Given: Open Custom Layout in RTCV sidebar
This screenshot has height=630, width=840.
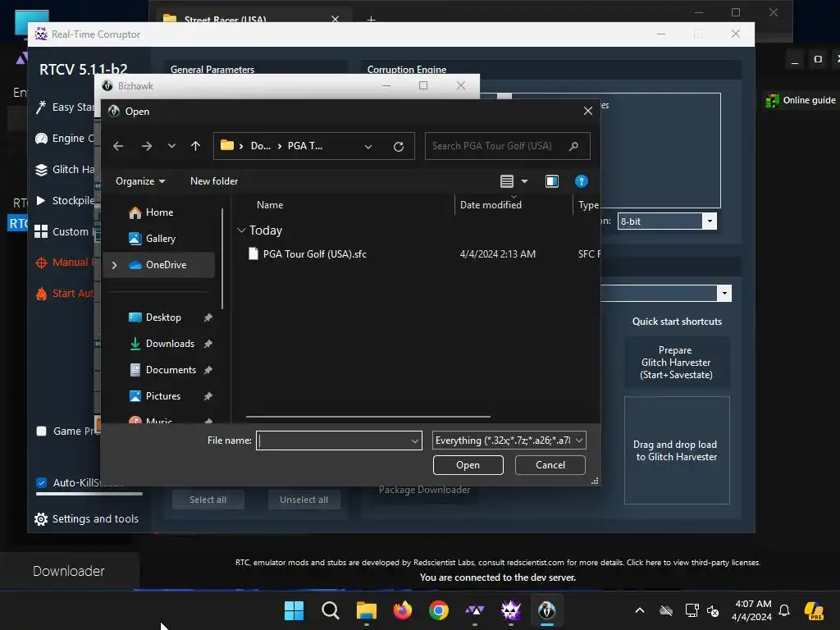Looking at the screenshot, I should [65, 231].
